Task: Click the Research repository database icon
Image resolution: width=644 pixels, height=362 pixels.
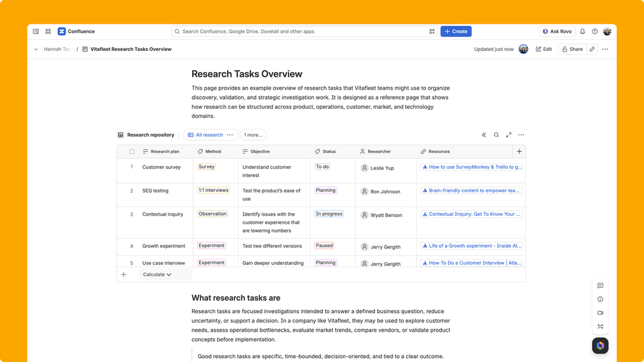Action: (x=121, y=135)
